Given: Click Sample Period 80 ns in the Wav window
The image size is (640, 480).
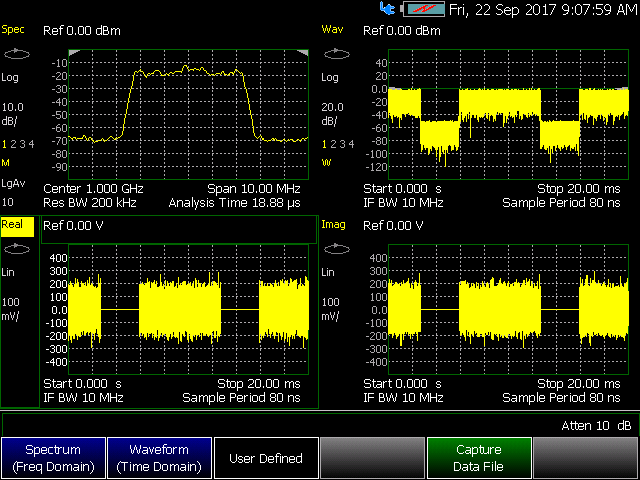Looking at the screenshot, I should [x=562, y=202].
